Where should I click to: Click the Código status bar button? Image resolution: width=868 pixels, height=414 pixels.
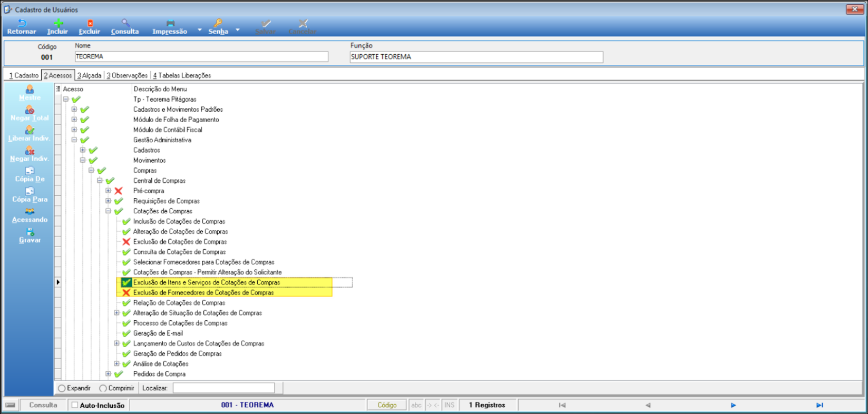(387, 405)
